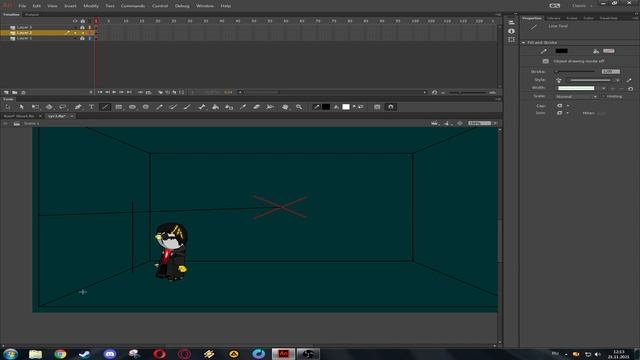640x360 pixels.
Task: Go to first frame button in timeline
Action: [x=100, y=93]
